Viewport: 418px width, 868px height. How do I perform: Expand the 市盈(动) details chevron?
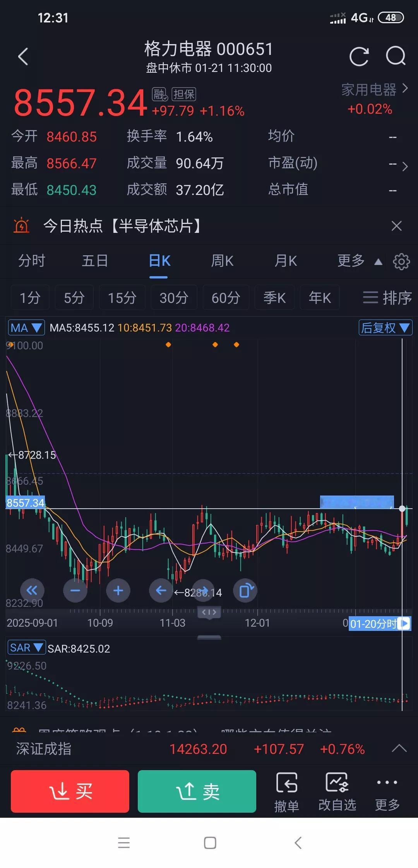coord(405,166)
